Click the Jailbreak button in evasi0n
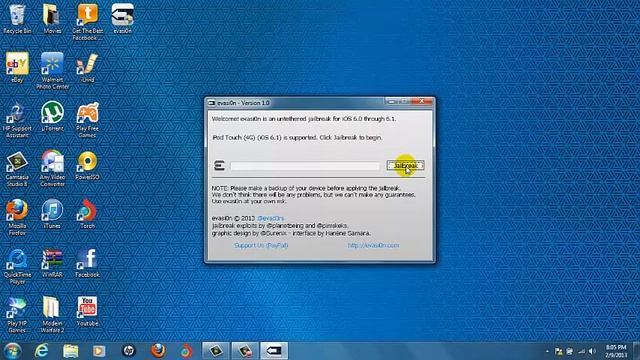The height and width of the screenshot is (360, 640). click(405, 165)
